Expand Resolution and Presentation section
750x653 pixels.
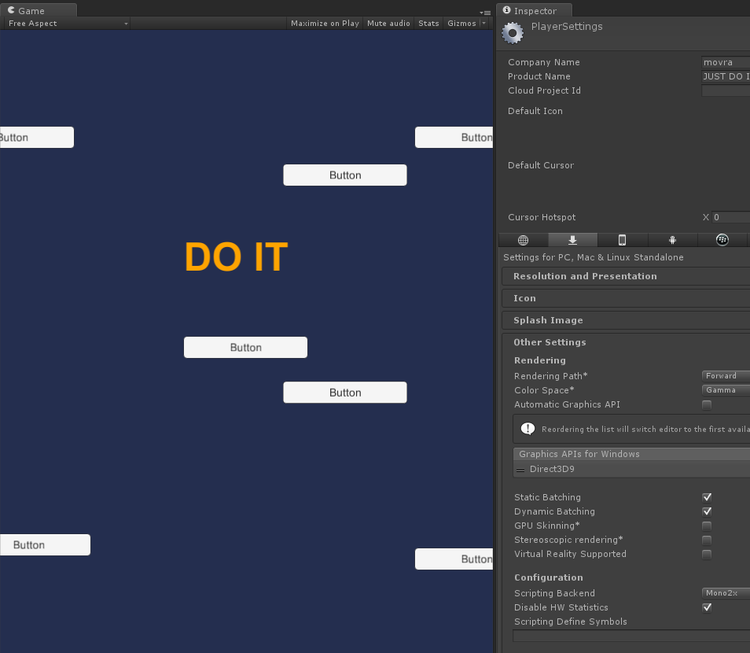coord(626,276)
